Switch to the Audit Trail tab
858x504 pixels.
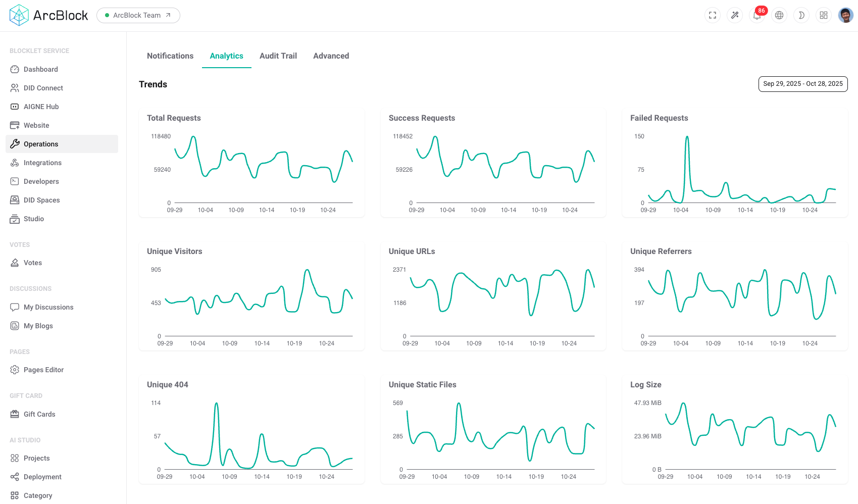(278, 56)
